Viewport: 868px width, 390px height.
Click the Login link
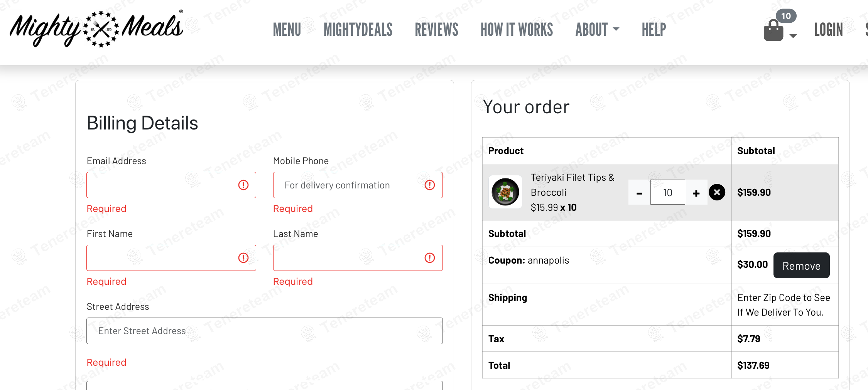click(828, 30)
